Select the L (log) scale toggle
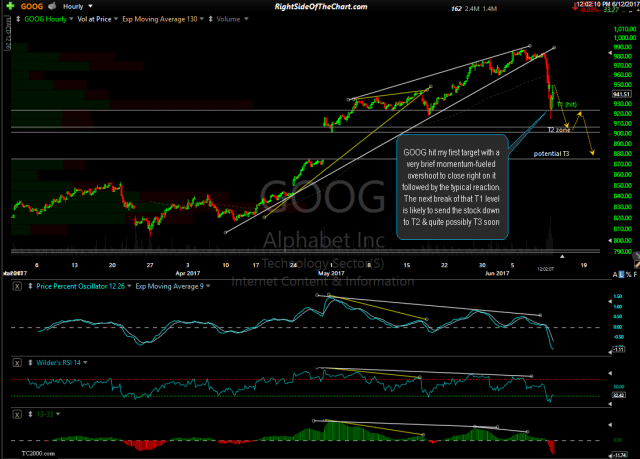640x459 pixels. 622,275
